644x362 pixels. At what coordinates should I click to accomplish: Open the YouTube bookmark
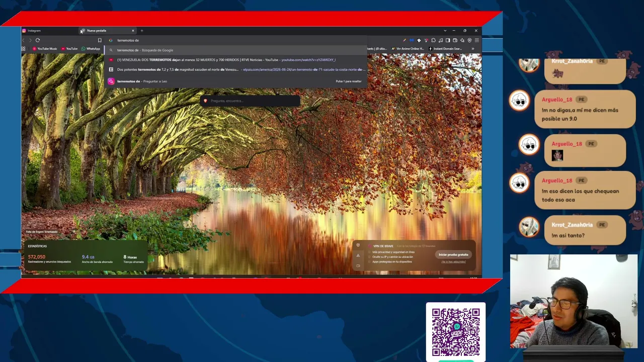pos(69,49)
